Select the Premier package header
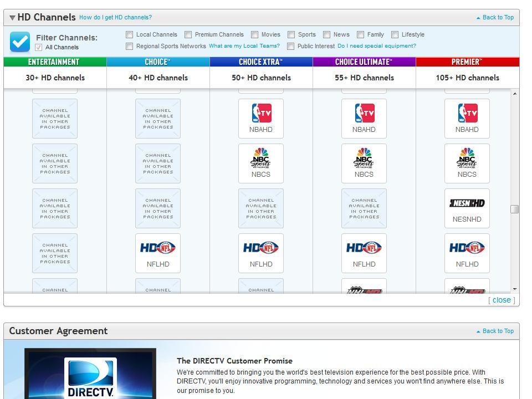Screen dimensions: 532x399 467,62
